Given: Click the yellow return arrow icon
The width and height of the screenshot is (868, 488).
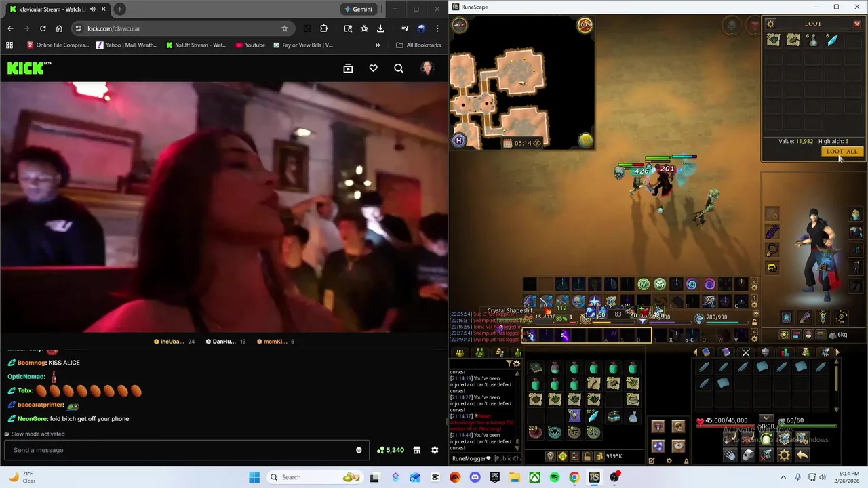Looking at the screenshot, I should tap(802, 455).
